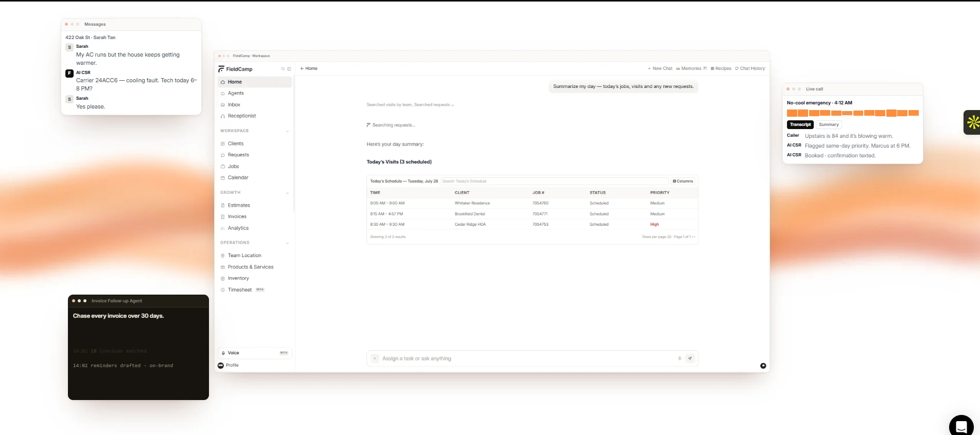This screenshot has width=980, height=435.
Task: Click the Products & Services icon
Action: (223, 267)
